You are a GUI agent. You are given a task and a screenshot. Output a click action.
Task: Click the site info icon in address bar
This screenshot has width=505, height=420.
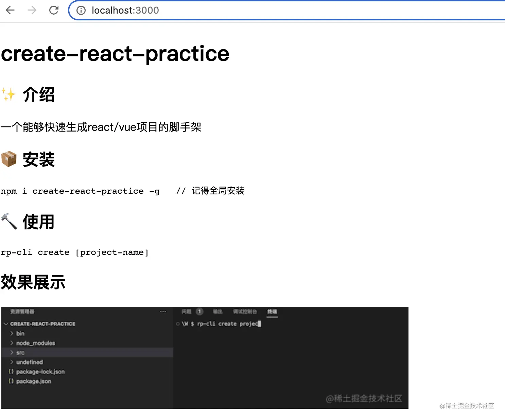click(81, 11)
